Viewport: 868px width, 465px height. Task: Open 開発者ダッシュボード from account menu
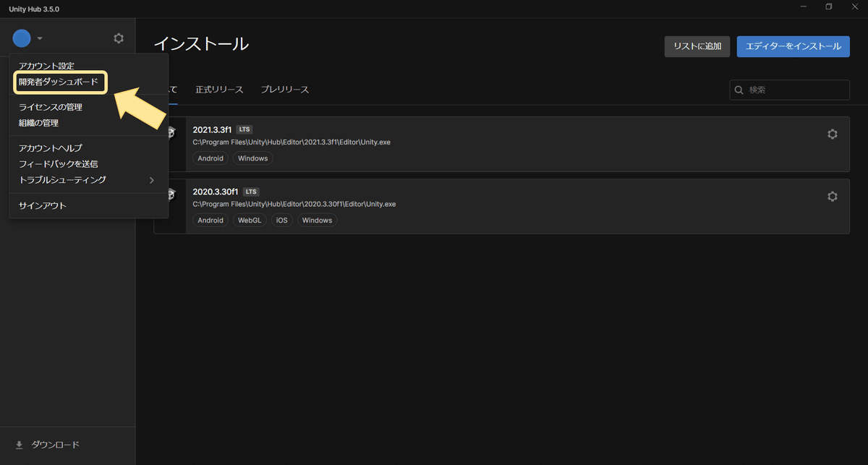click(59, 82)
